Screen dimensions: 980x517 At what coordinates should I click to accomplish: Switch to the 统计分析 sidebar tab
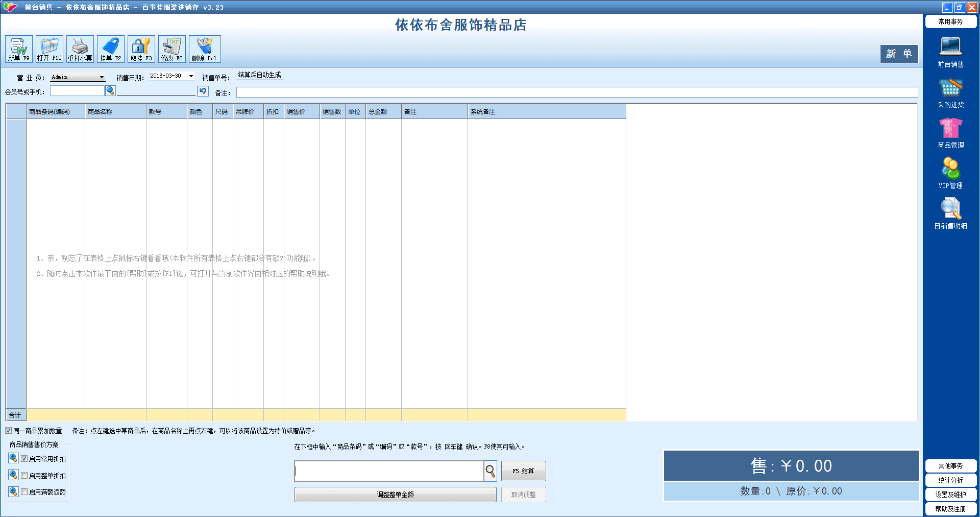pos(950,480)
